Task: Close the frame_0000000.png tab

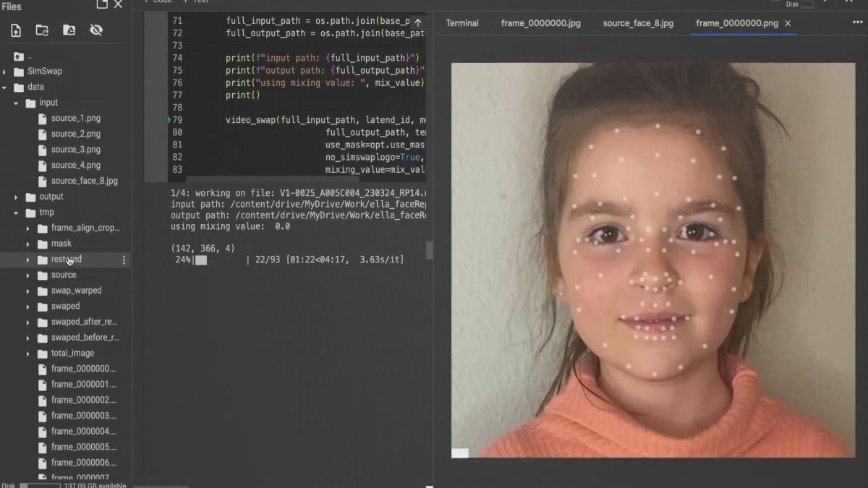Action: point(788,23)
